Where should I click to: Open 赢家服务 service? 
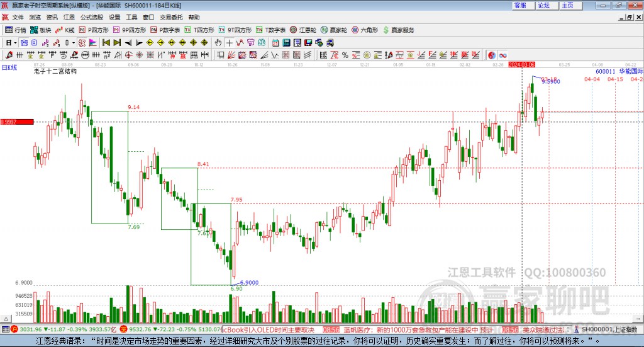398,30
